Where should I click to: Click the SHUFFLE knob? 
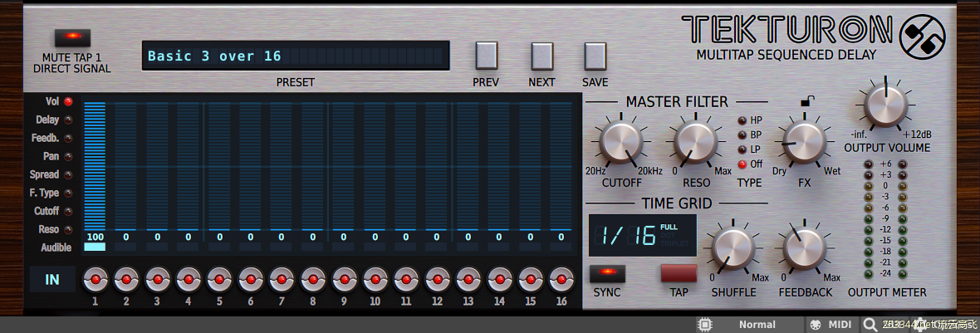(733, 250)
